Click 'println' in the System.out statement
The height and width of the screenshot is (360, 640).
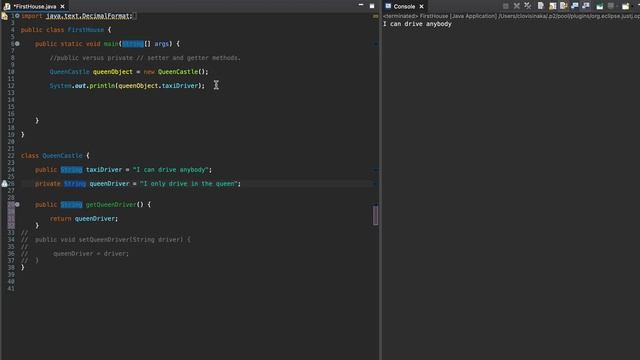point(102,86)
